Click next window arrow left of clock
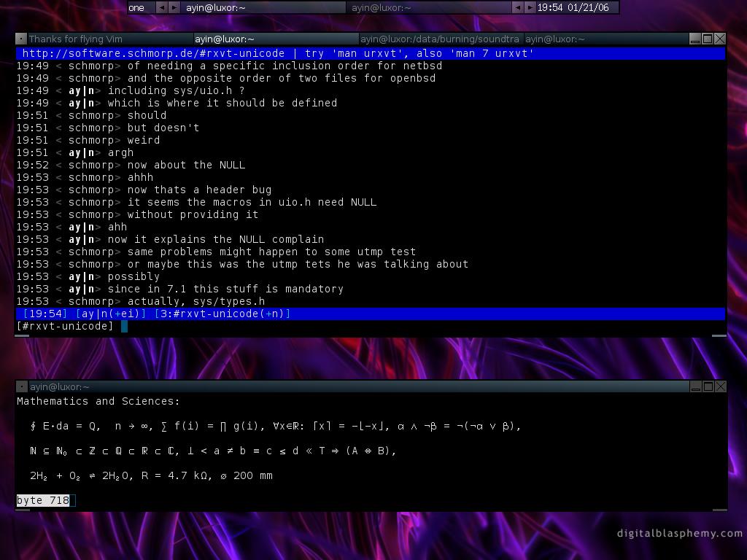The width and height of the screenshot is (747, 560). [530, 7]
